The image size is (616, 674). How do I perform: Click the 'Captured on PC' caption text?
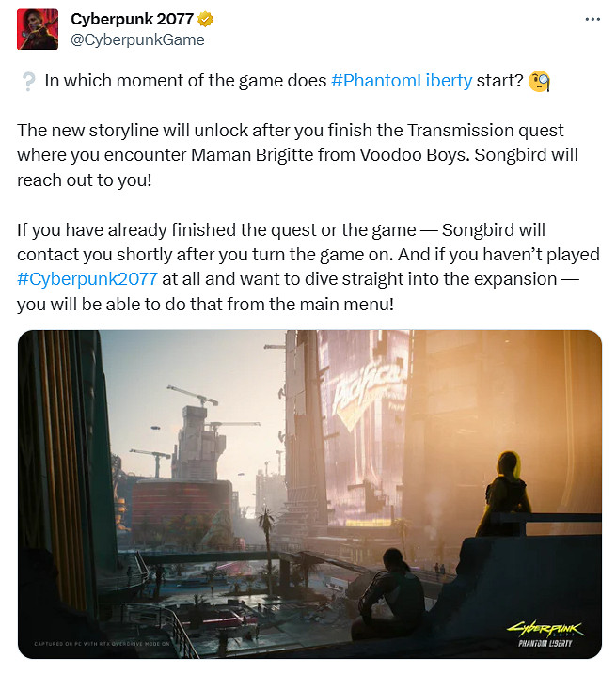102,644
